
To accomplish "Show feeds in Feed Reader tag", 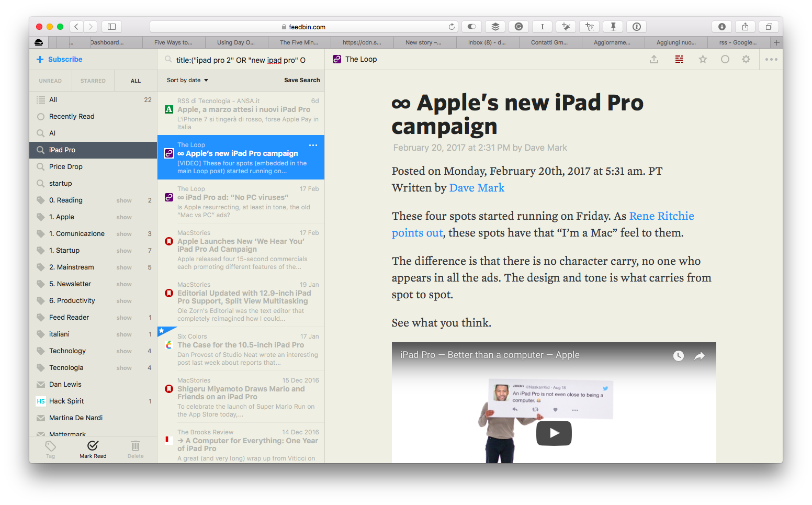I will point(124,318).
